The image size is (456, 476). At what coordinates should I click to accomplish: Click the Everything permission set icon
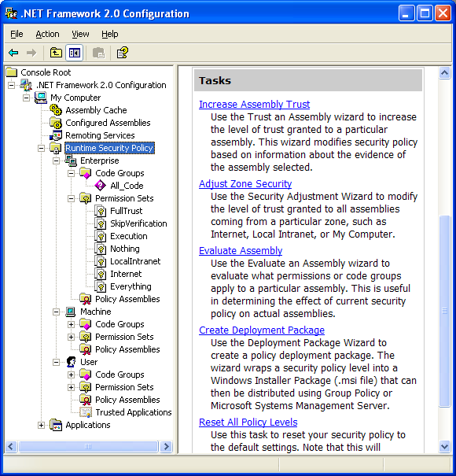[x=101, y=286]
